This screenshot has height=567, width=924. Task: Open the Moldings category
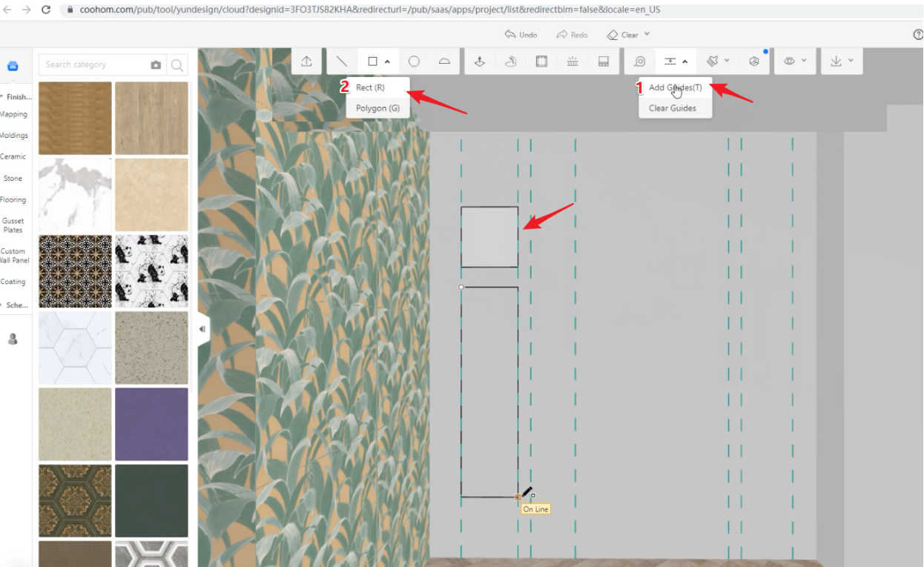13,136
